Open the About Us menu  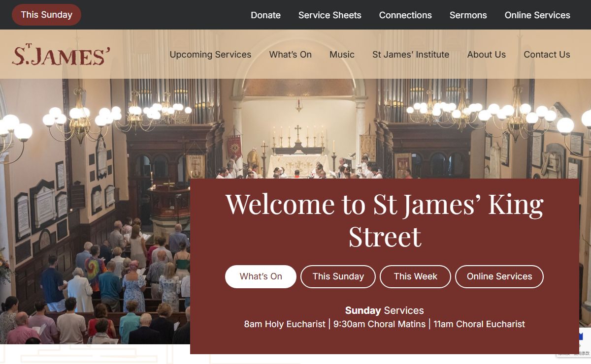487,55
